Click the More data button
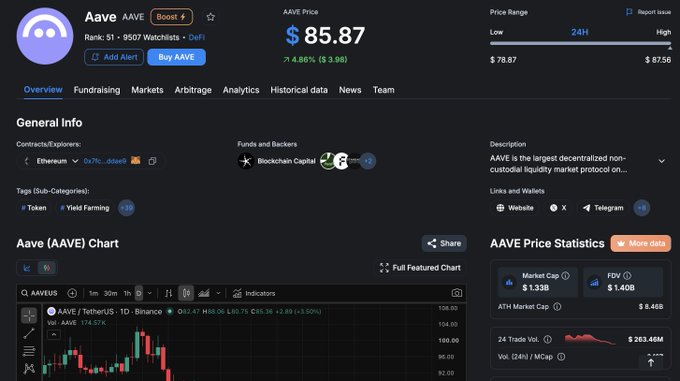The width and height of the screenshot is (680, 381). coord(641,244)
